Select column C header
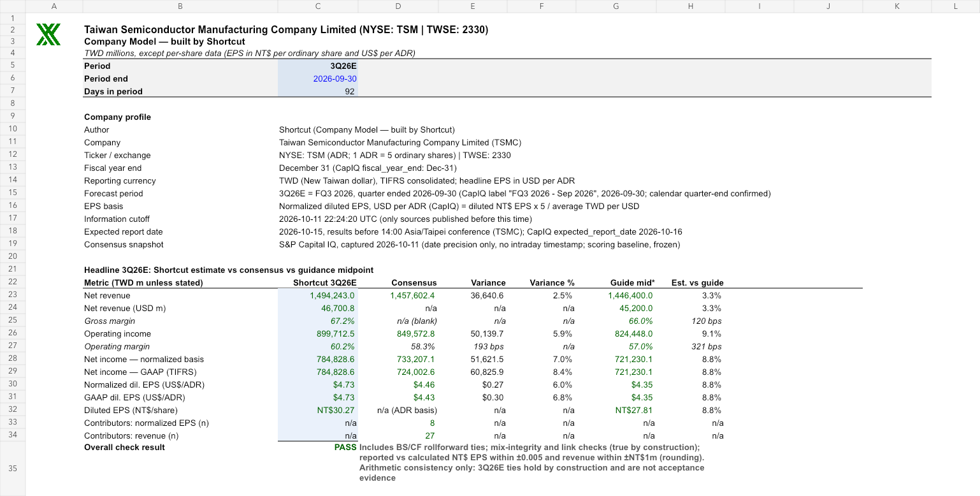Image resolution: width=980 pixels, height=496 pixels. coord(317,6)
